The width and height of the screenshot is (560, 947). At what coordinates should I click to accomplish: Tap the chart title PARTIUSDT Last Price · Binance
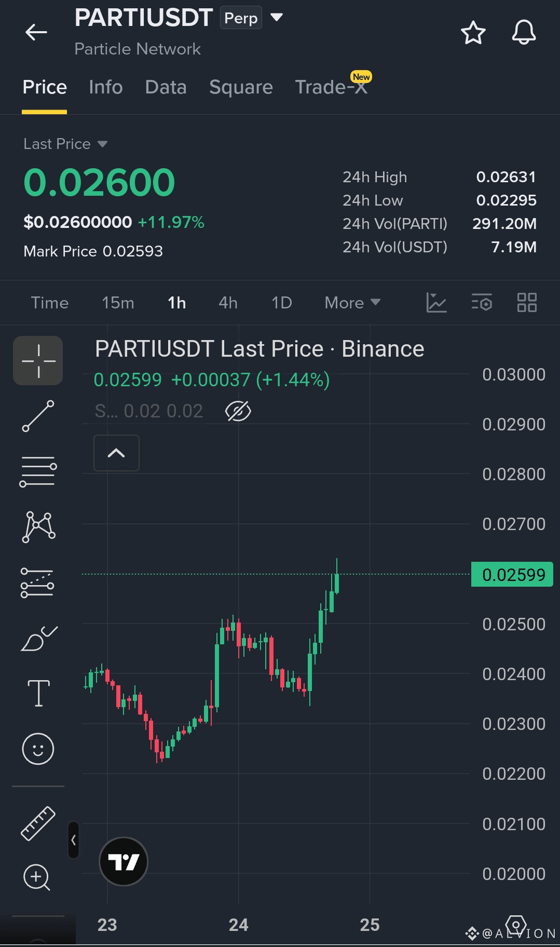259,349
